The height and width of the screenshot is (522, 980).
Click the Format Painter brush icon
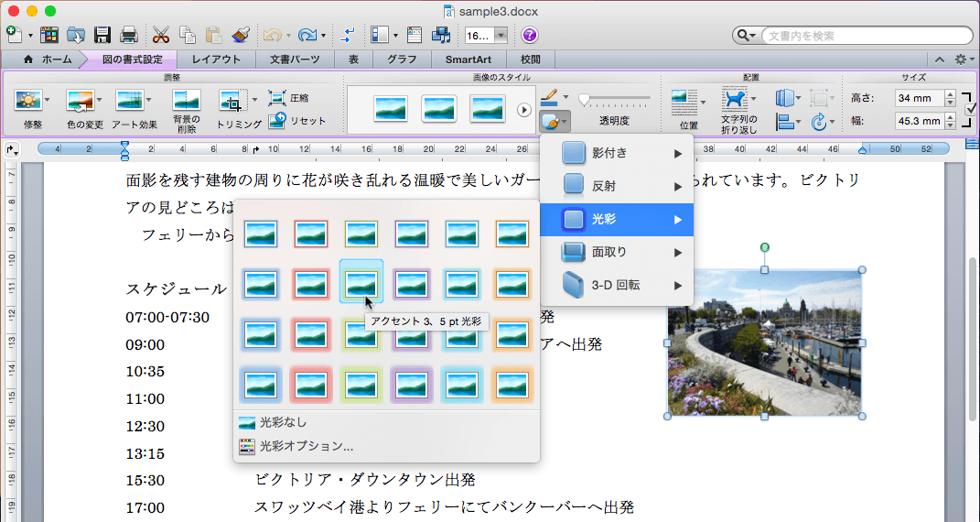[242, 36]
